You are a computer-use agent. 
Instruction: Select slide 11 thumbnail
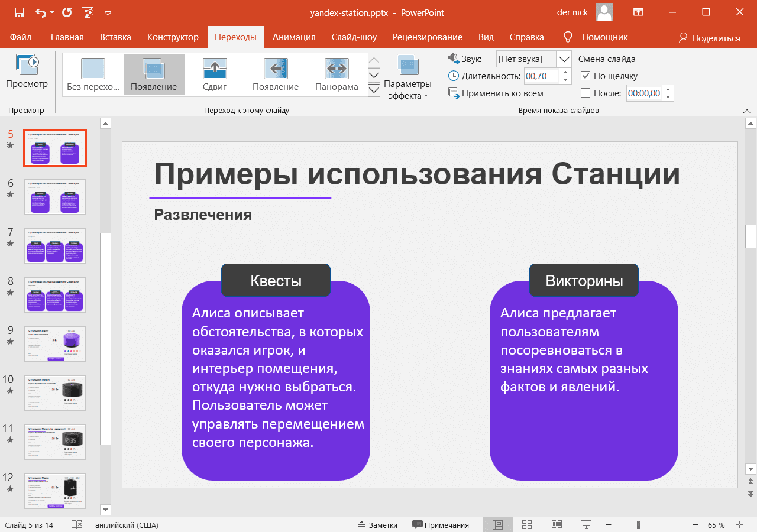pos(55,442)
